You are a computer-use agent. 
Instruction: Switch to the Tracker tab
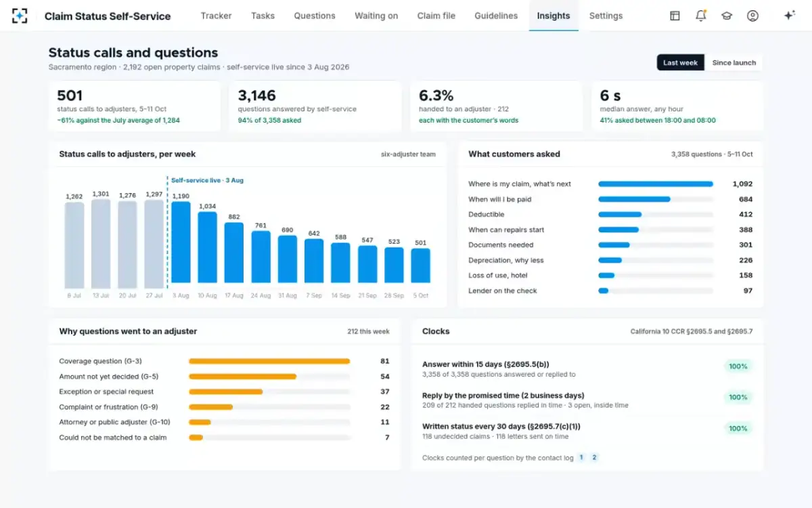tap(216, 16)
